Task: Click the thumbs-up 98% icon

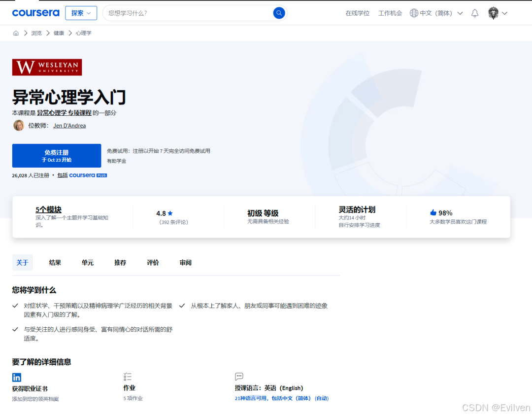Action: tap(433, 212)
